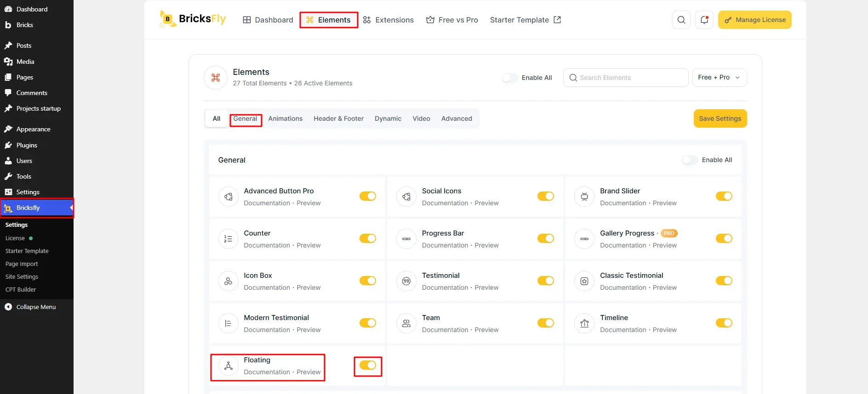Screen dimensions: 868x394
Task: Click the Elements section header icon
Action: click(216, 78)
